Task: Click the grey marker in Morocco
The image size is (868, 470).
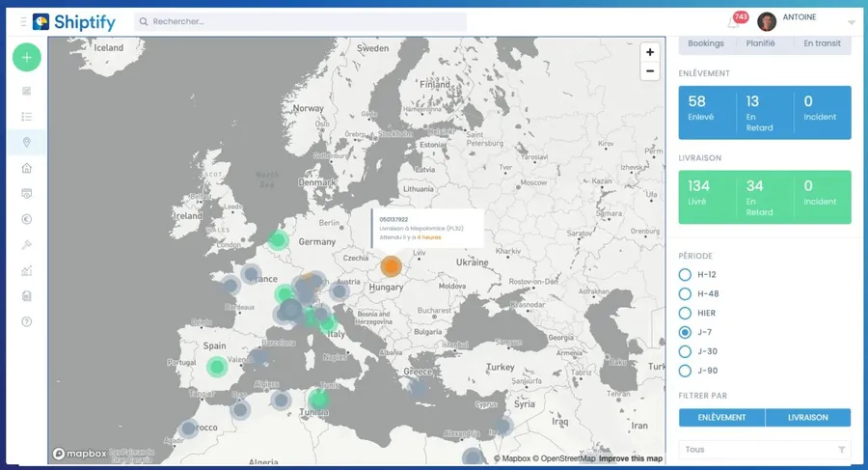Action: 189,429
